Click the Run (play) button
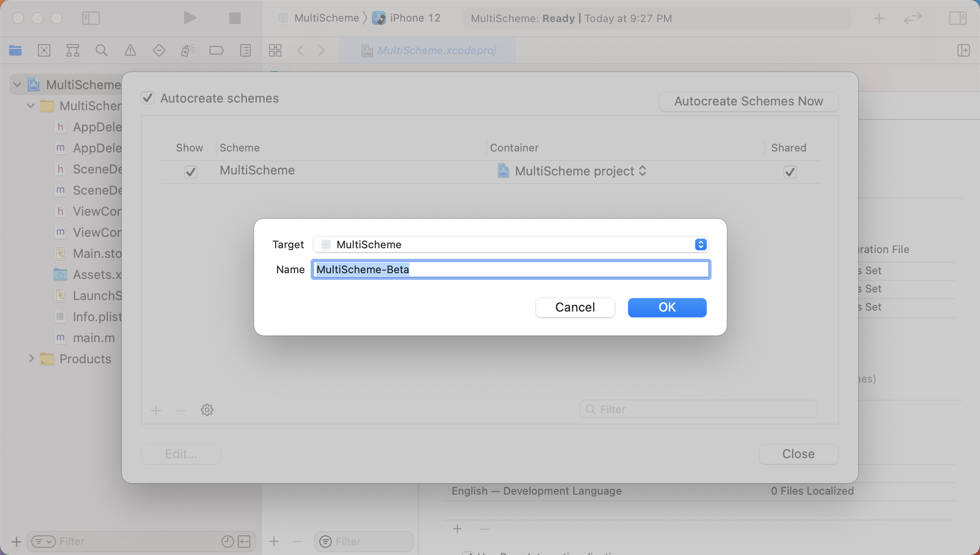The height and width of the screenshot is (555, 980). 190,18
